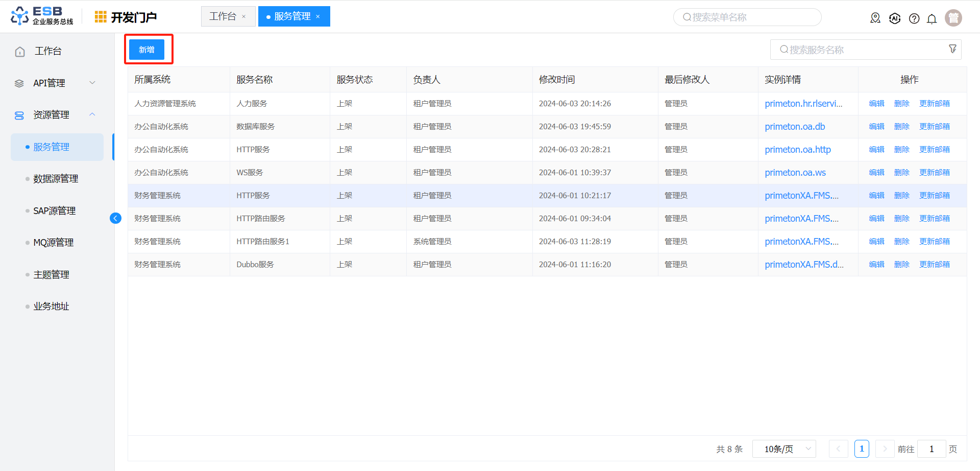Open the 10条/页 page size dropdown
Screen dimensions: 980x471
point(784,449)
